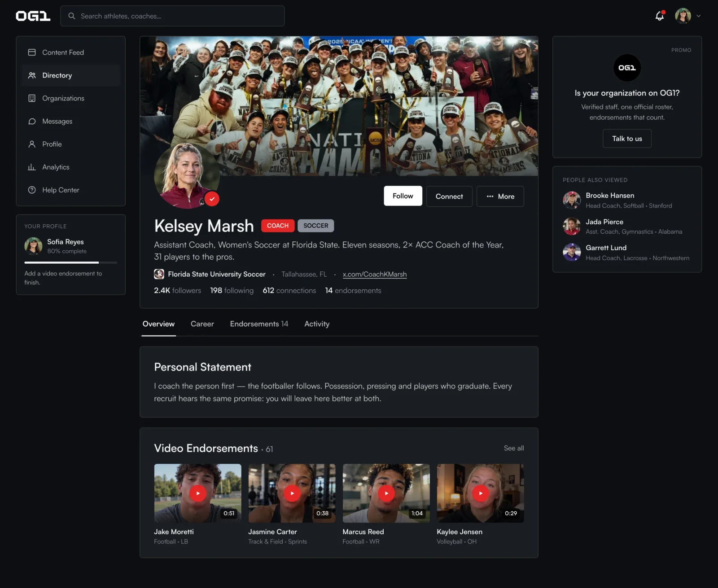
Task: Open Profile in sidebar
Action: click(70, 144)
